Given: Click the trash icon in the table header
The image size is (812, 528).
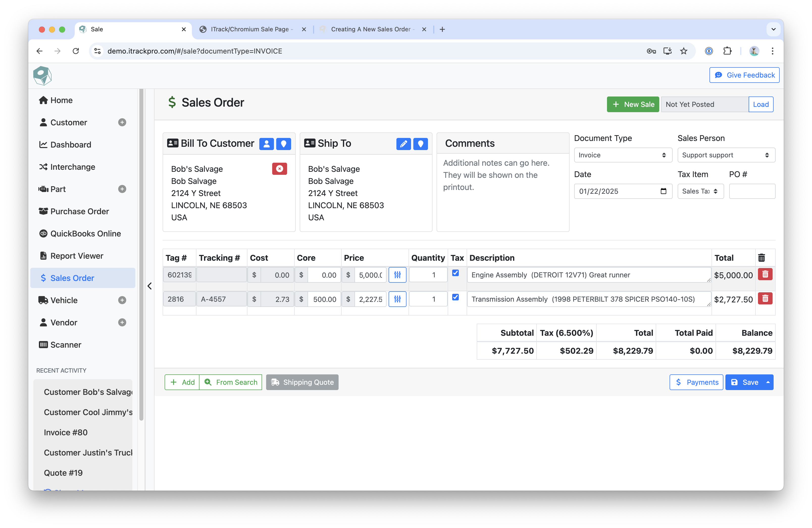Looking at the screenshot, I should (761, 258).
